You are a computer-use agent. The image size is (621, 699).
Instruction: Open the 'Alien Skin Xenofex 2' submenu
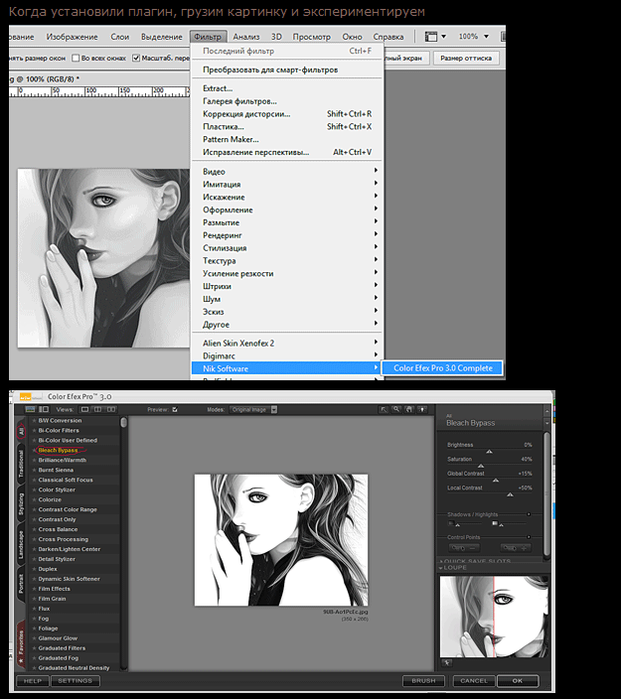coord(286,343)
